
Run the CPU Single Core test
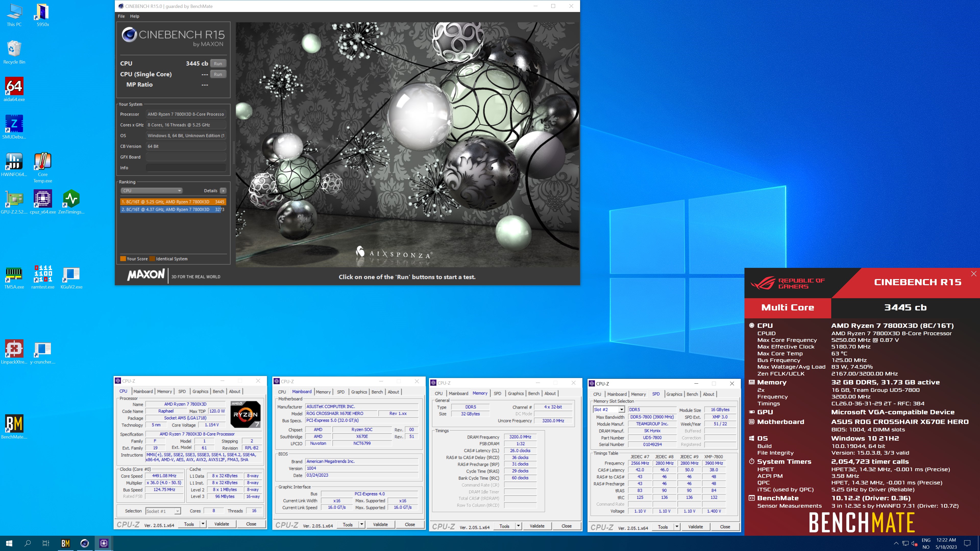tap(218, 74)
